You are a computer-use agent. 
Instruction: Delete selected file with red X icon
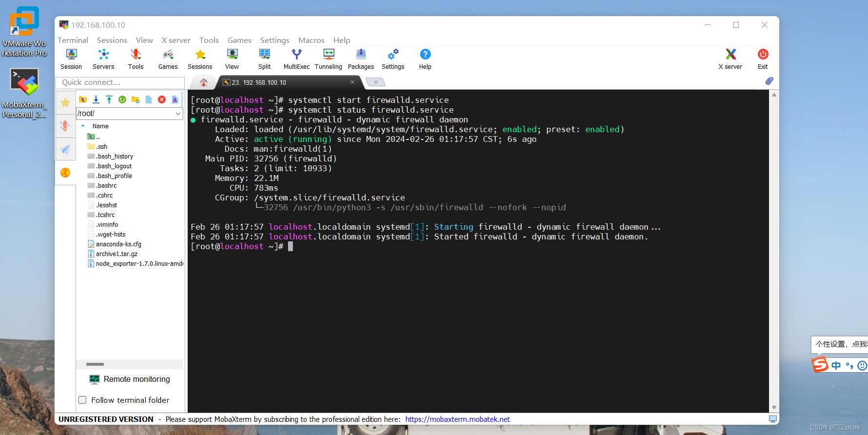click(162, 99)
